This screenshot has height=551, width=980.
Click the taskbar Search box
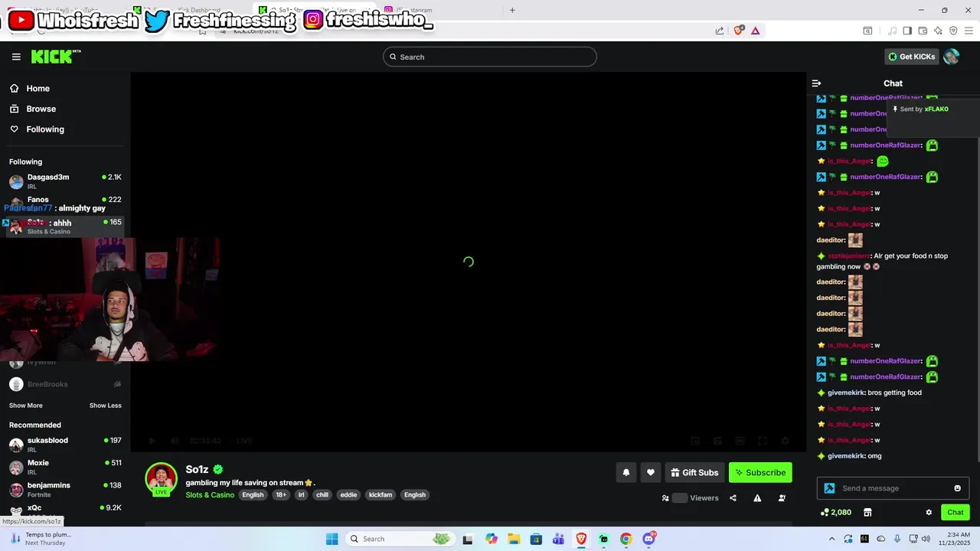400,539
